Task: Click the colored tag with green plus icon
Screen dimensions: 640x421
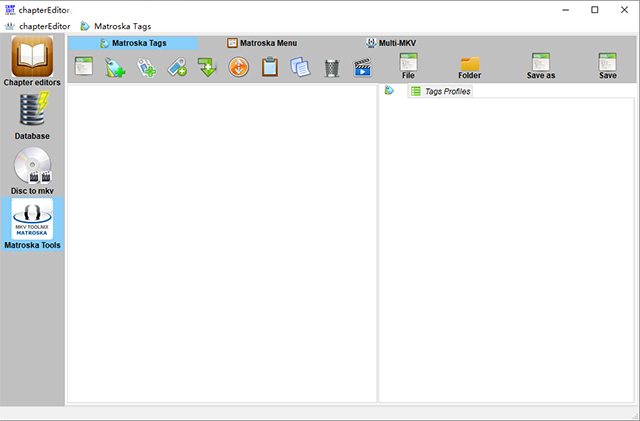Action: [x=115, y=67]
